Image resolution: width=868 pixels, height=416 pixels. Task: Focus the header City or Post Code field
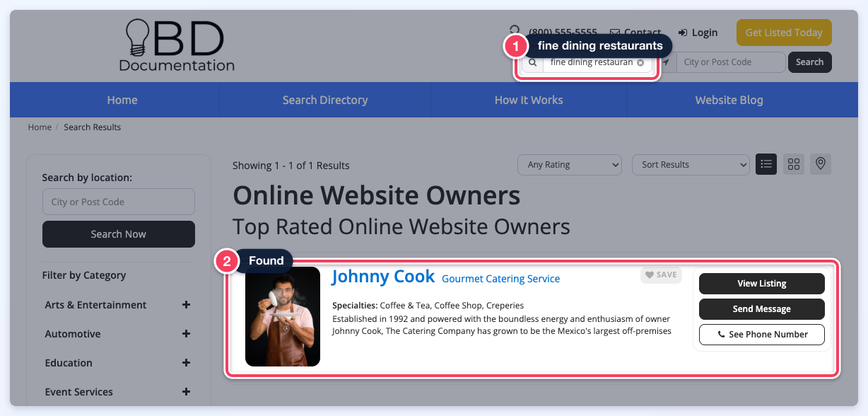(x=732, y=62)
